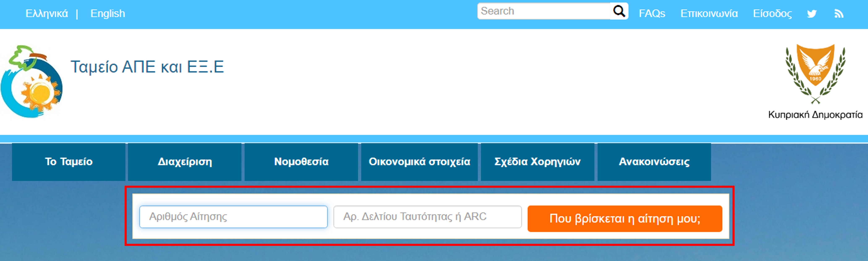The height and width of the screenshot is (261, 868).
Task: Click the magnifier search icon
Action: pos(619,11)
